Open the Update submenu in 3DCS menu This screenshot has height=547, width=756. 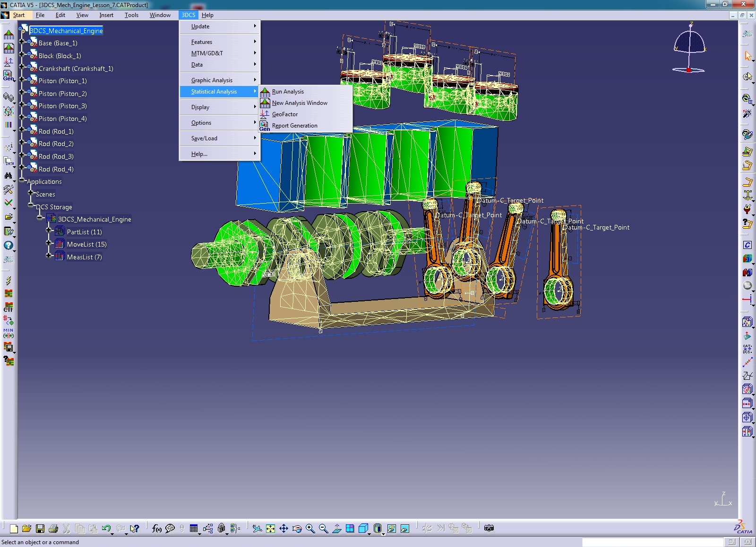(220, 26)
